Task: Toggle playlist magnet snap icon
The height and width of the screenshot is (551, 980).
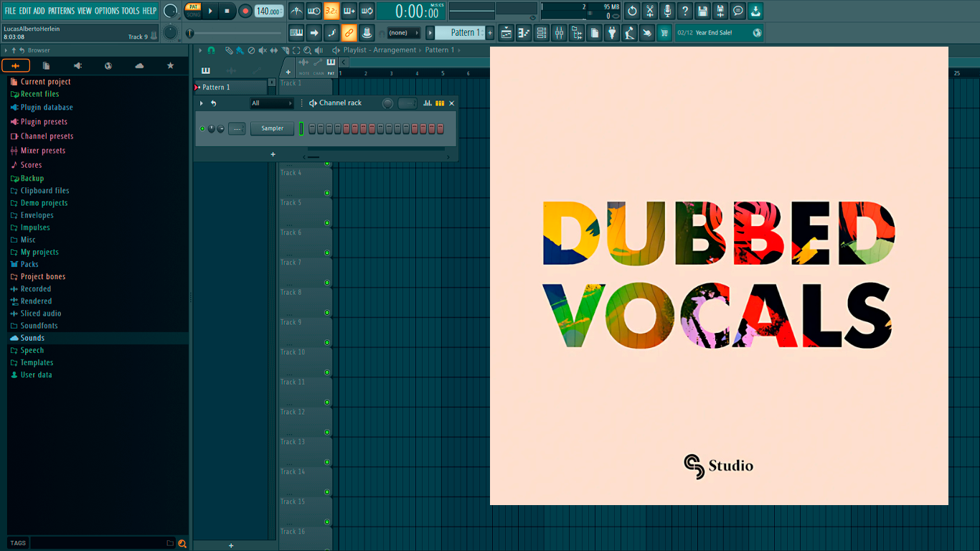Action: [211, 50]
